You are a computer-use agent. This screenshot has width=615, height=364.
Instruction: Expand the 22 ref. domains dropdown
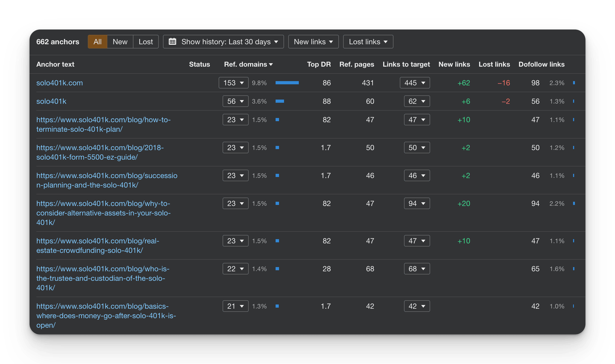click(x=236, y=269)
